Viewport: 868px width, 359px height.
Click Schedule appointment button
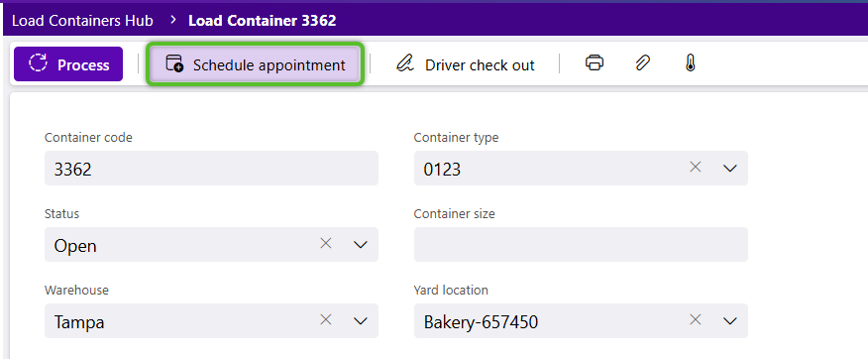(x=255, y=64)
